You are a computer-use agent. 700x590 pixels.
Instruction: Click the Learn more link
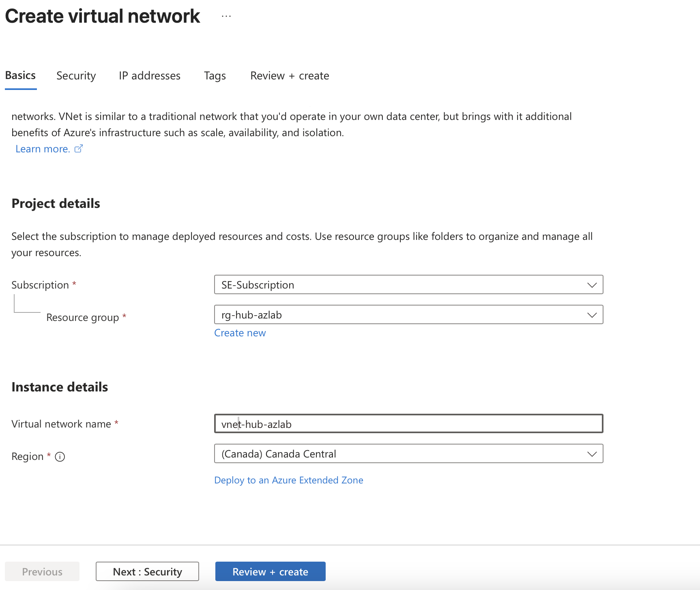click(43, 149)
